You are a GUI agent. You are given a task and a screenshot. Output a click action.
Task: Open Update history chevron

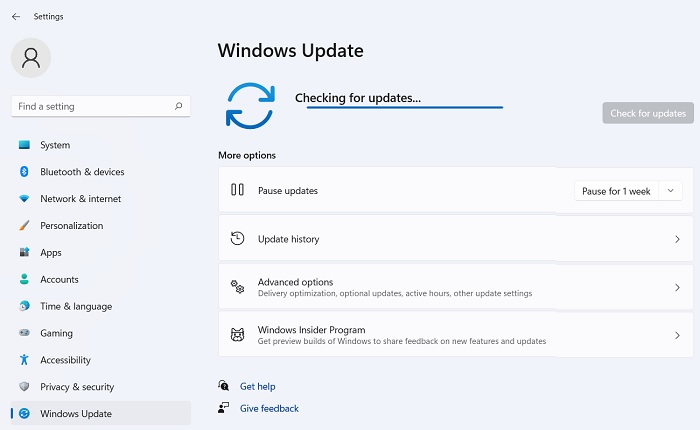pyautogui.click(x=677, y=239)
